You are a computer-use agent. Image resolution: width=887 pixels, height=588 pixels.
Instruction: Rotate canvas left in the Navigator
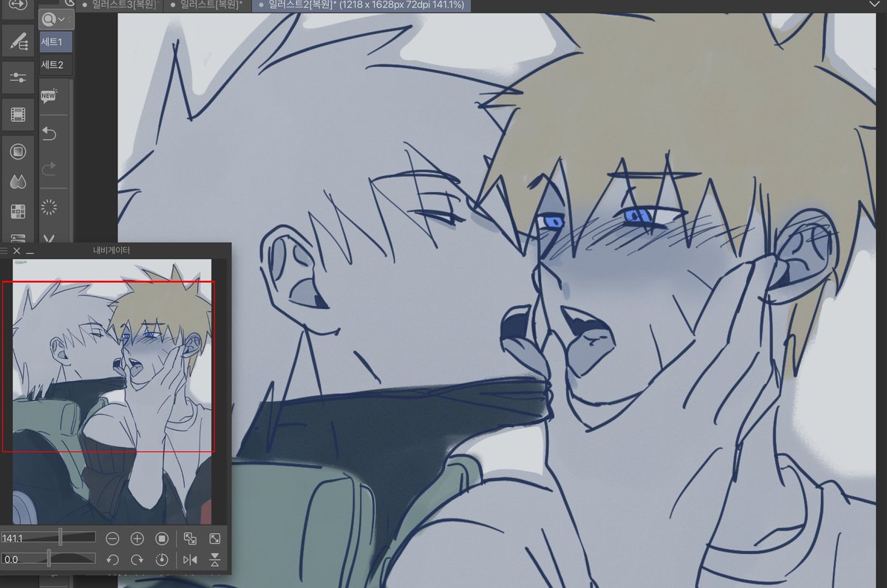point(112,559)
